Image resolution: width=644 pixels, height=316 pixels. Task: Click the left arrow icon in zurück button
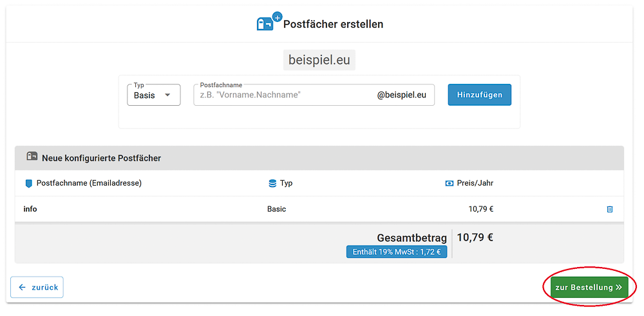[x=22, y=287]
